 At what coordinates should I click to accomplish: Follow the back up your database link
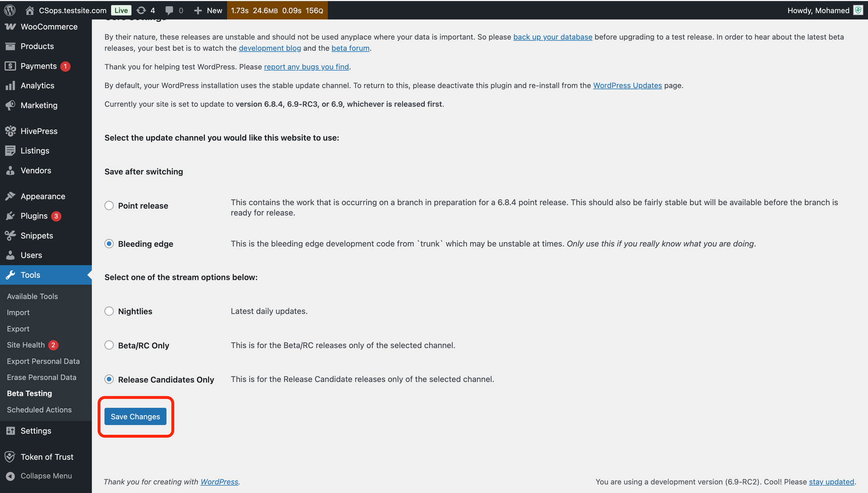pos(552,37)
